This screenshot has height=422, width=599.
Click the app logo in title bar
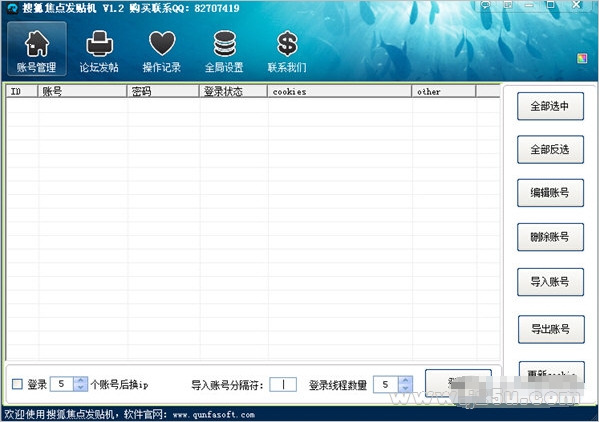[12, 8]
